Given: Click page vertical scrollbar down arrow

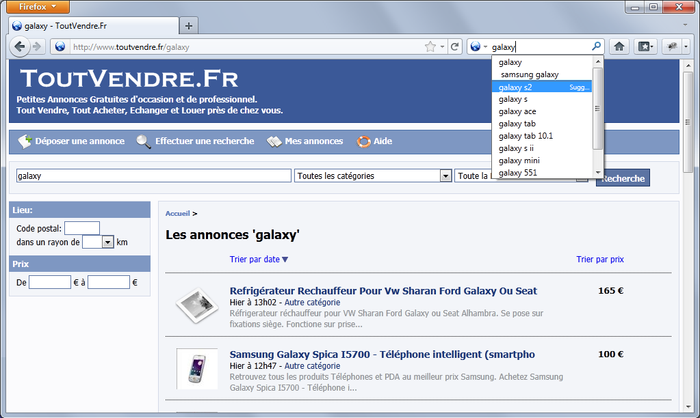Looking at the screenshot, I should click(688, 406).
